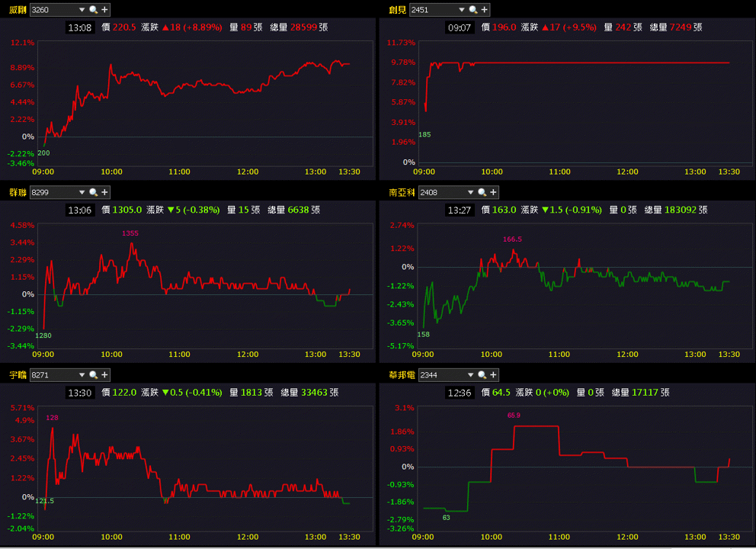Click the plus icon next to code 2451
This screenshot has height=549, width=756.
[485, 10]
